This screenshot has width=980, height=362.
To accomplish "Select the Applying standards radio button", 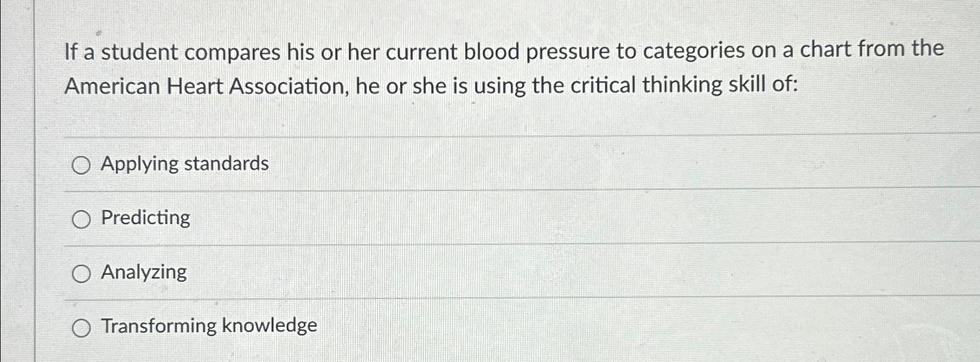I will tap(82, 165).
